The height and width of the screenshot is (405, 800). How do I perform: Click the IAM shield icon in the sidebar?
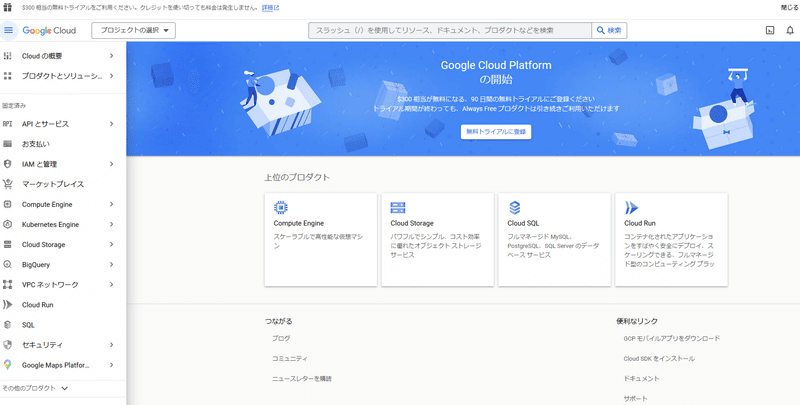[x=8, y=164]
